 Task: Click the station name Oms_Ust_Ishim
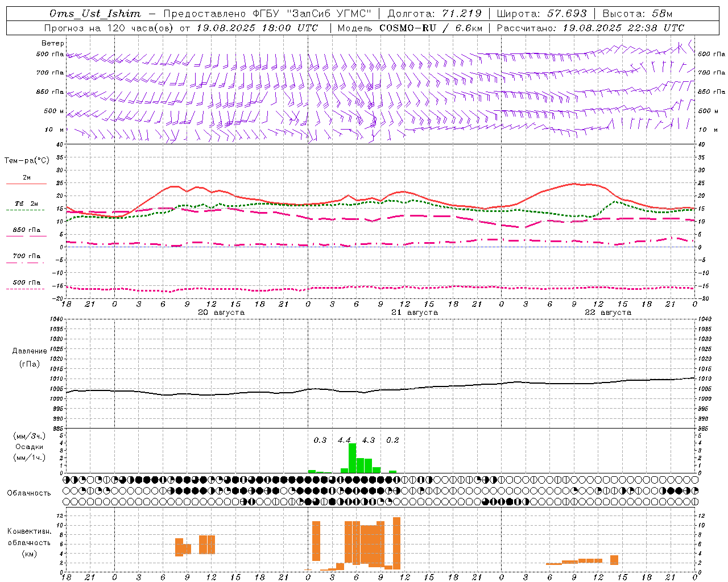click(x=95, y=14)
